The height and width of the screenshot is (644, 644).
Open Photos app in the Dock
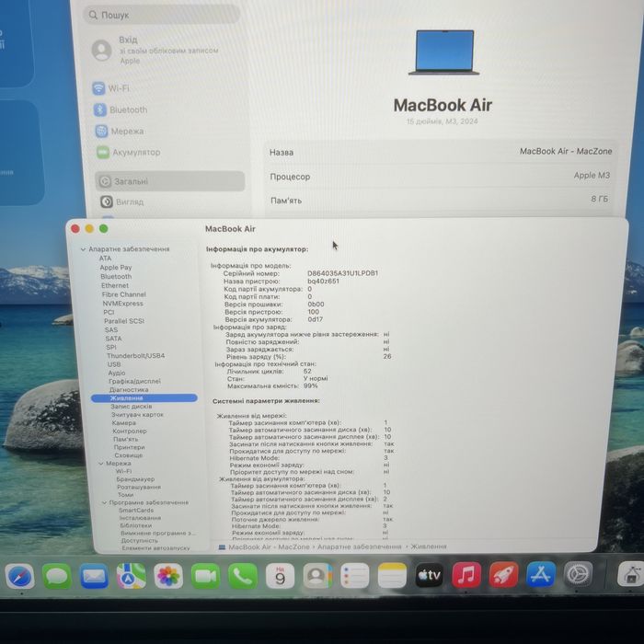[168, 576]
